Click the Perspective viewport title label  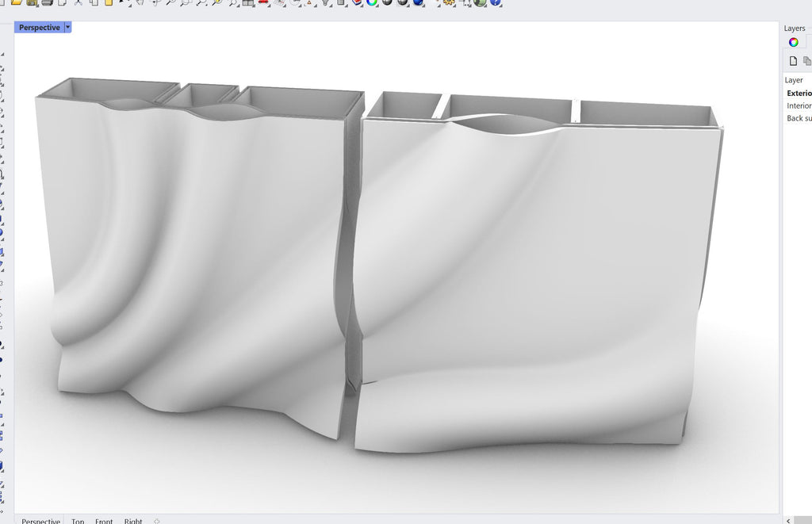pyautogui.click(x=40, y=28)
